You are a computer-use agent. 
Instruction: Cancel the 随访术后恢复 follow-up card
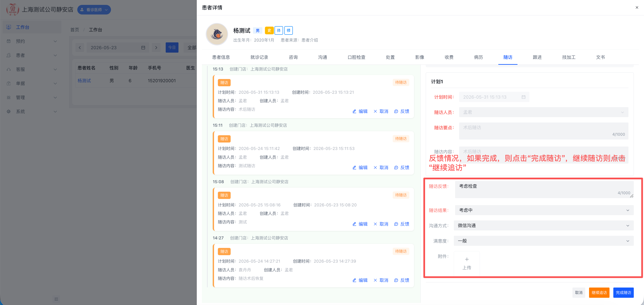pyautogui.click(x=381, y=280)
